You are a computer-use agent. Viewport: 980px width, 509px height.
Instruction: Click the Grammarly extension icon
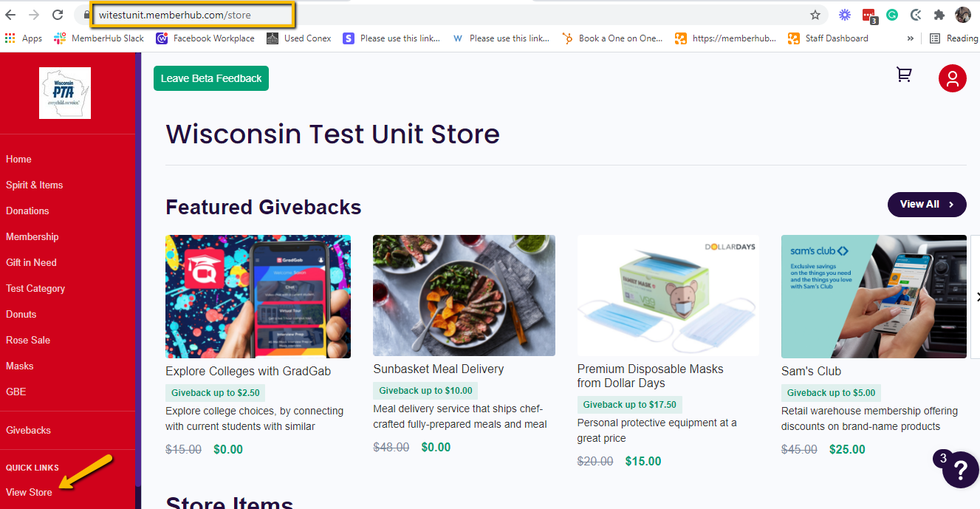click(x=892, y=15)
